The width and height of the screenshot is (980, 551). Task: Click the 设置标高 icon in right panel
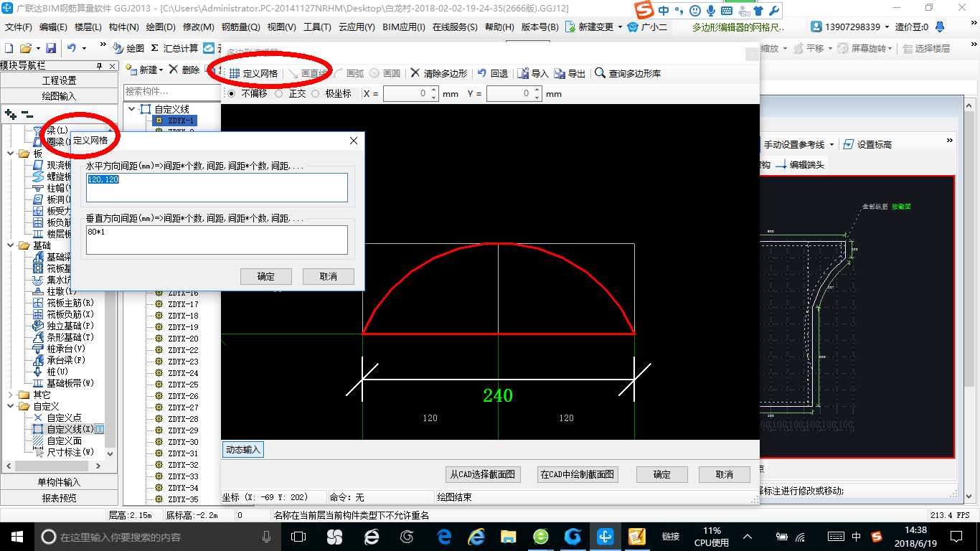click(849, 144)
